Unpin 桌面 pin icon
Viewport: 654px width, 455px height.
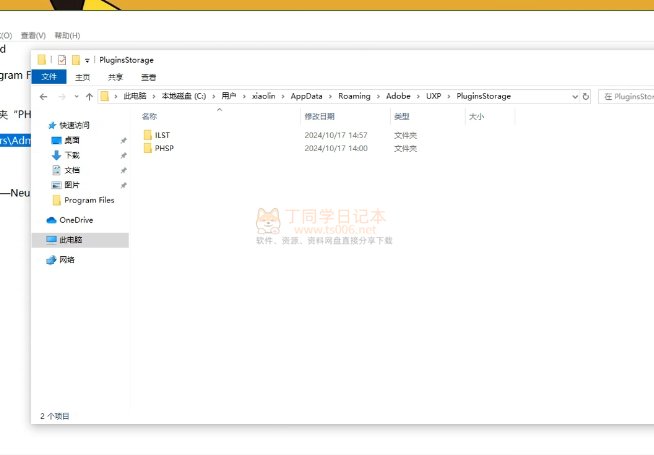(123, 141)
